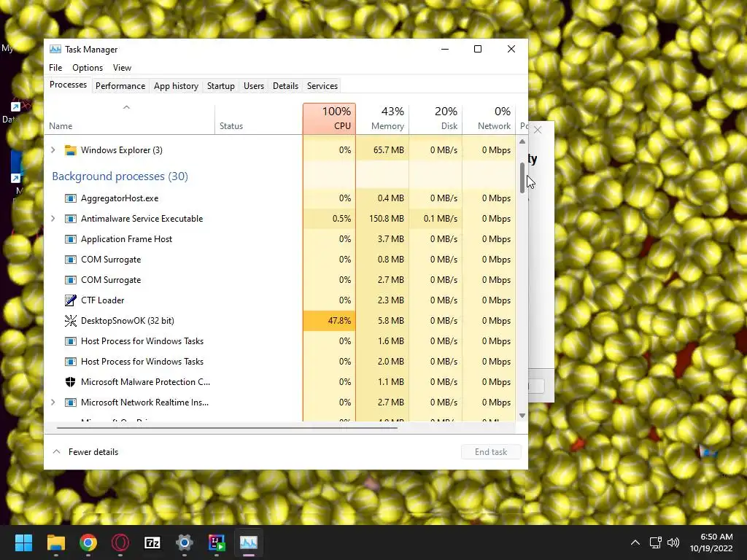The height and width of the screenshot is (560, 747).
Task: Select the DesktopSnowOK (32 bit) process name
Action: pos(127,321)
